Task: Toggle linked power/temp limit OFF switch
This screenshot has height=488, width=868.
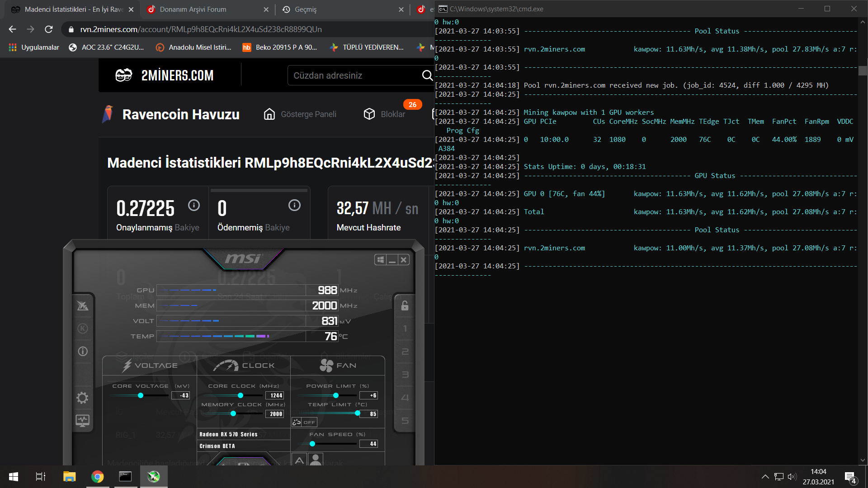Action: pyautogui.click(x=304, y=422)
